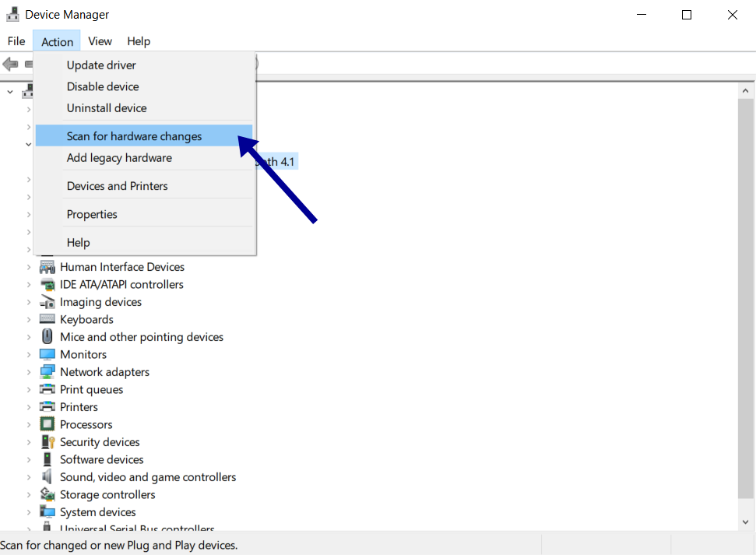This screenshot has height=555, width=756.
Task: Select the Network adapters icon
Action: tap(47, 372)
